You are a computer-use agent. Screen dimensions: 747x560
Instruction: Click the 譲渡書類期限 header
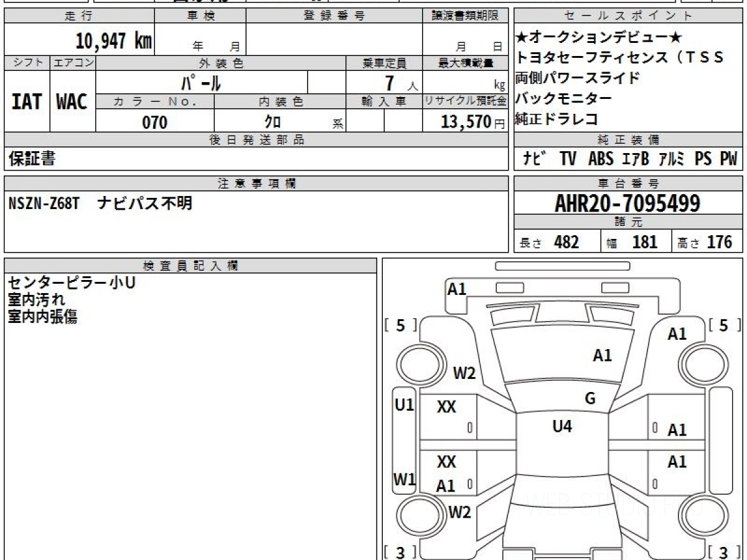pyautogui.click(x=465, y=16)
